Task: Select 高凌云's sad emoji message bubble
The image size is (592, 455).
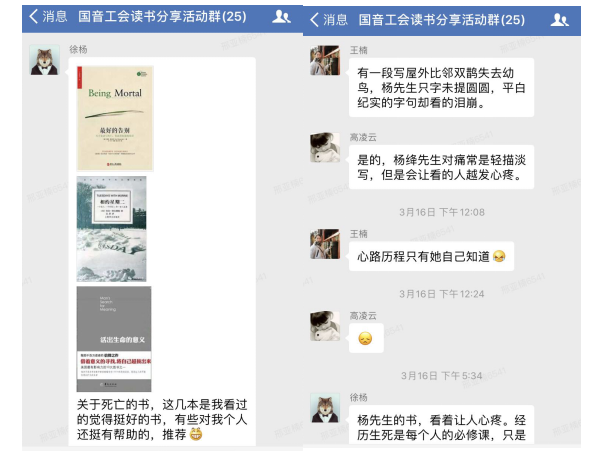Action: pos(366,338)
